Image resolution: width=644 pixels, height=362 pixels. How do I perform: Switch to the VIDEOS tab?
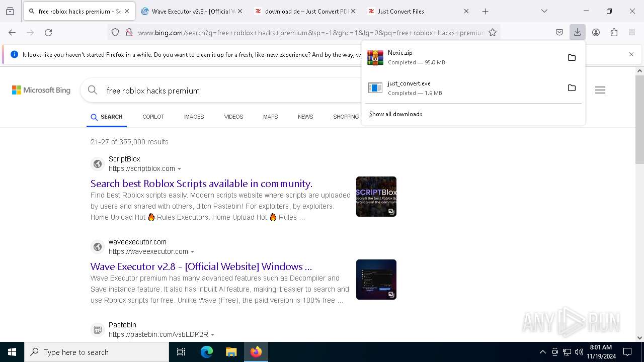[233, 117]
